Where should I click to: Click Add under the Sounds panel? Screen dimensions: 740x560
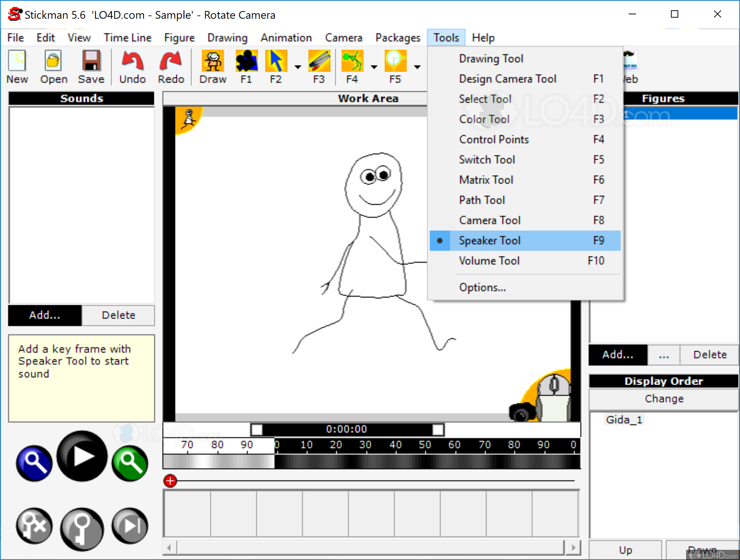pyautogui.click(x=44, y=315)
